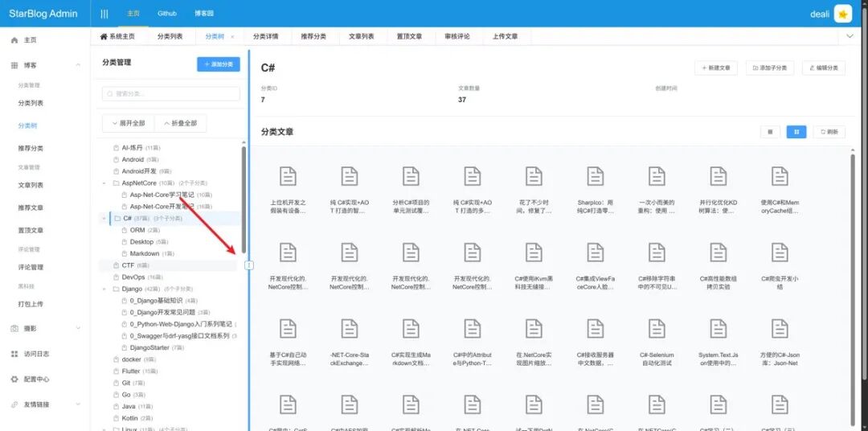The image size is (868, 431).
Task: Click the 新建文章 button
Action: [x=716, y=68]
